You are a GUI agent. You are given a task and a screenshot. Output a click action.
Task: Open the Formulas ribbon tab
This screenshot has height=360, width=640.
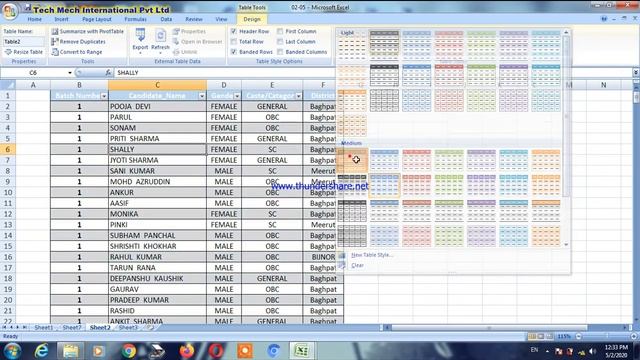pyautogui.click(x=136, y=19)
